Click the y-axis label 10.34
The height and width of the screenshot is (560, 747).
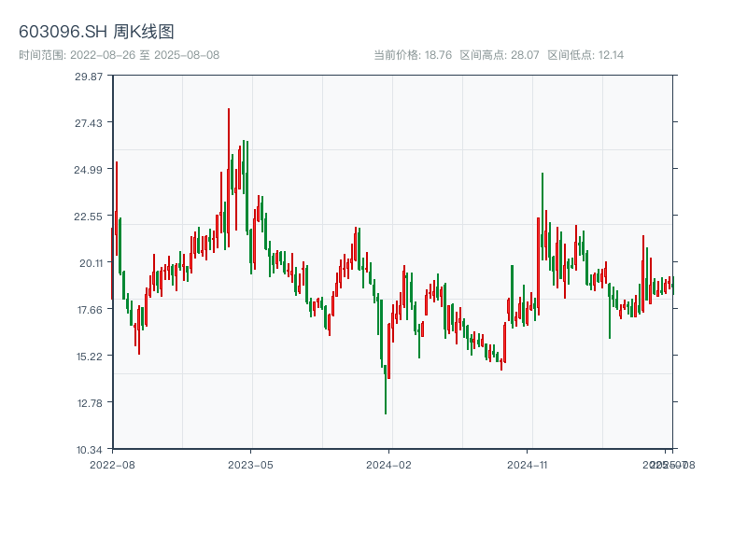point(90,450)
